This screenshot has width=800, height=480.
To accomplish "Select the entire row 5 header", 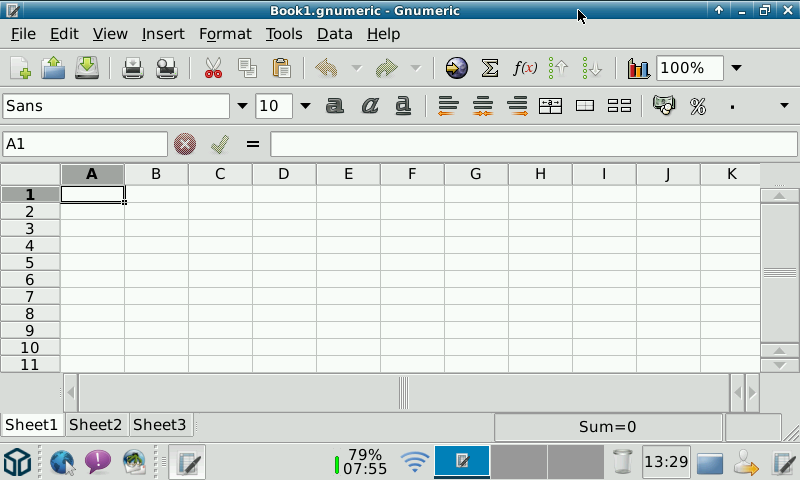I will [x=30, y=263].
